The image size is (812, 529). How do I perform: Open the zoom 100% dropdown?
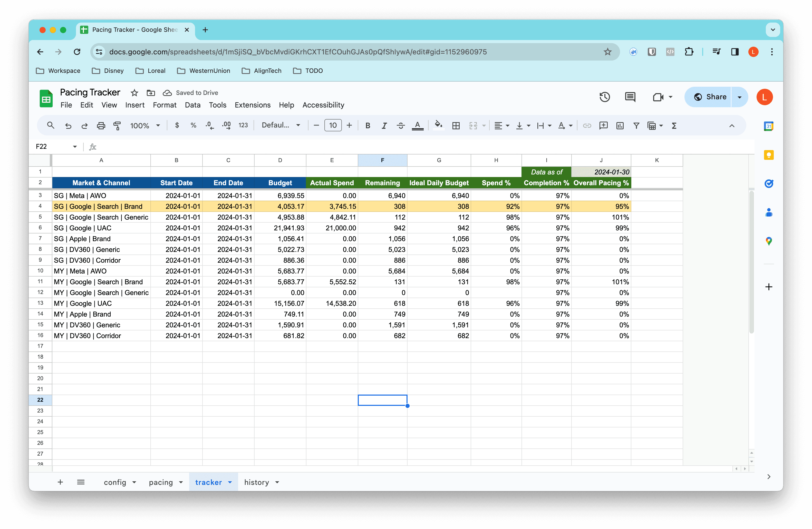point(145,125)
